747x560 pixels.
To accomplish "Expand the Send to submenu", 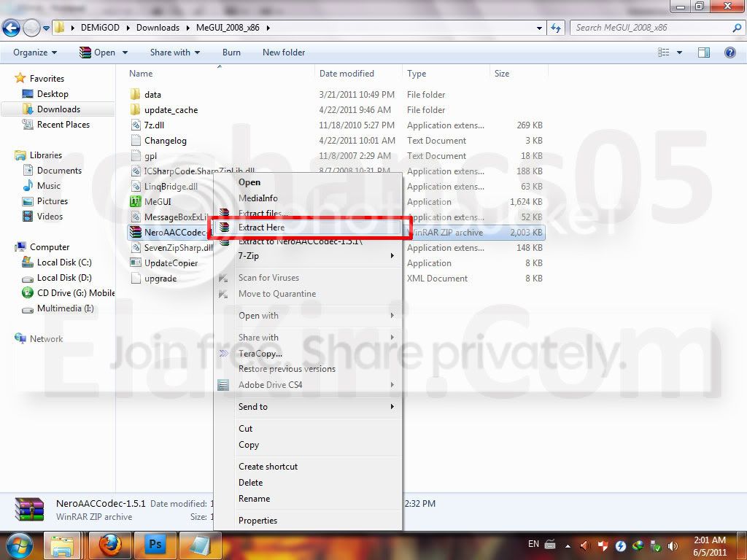I will [x=308, y=407].
